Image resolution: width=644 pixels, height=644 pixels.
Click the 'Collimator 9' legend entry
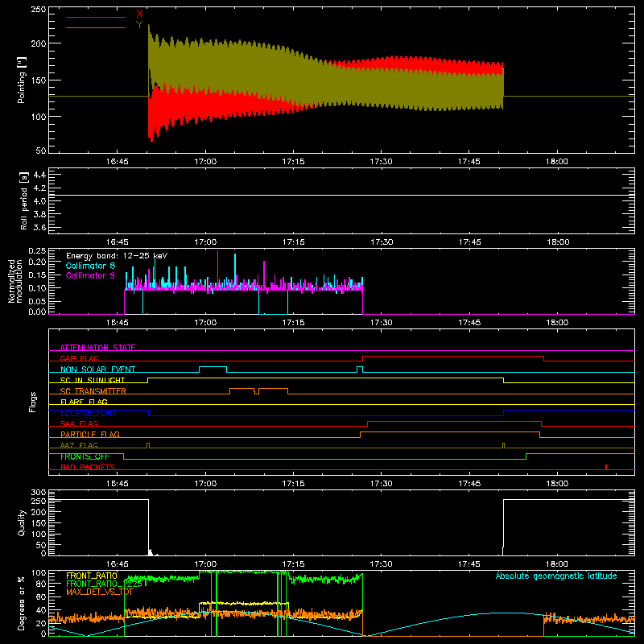point(90,275)
